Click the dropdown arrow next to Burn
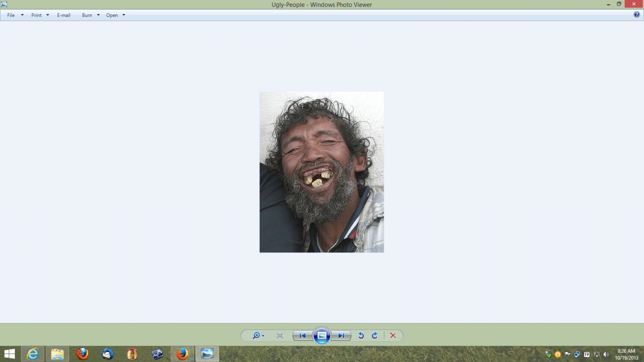Screen dimensions: 644x362 click(98, 15)
